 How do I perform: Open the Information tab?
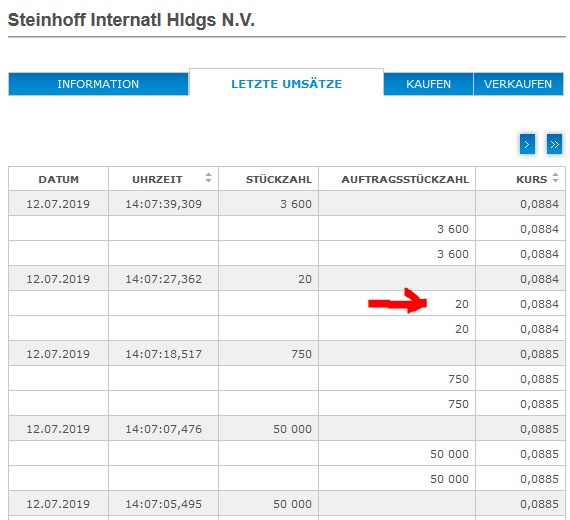(x=98, y=84)
